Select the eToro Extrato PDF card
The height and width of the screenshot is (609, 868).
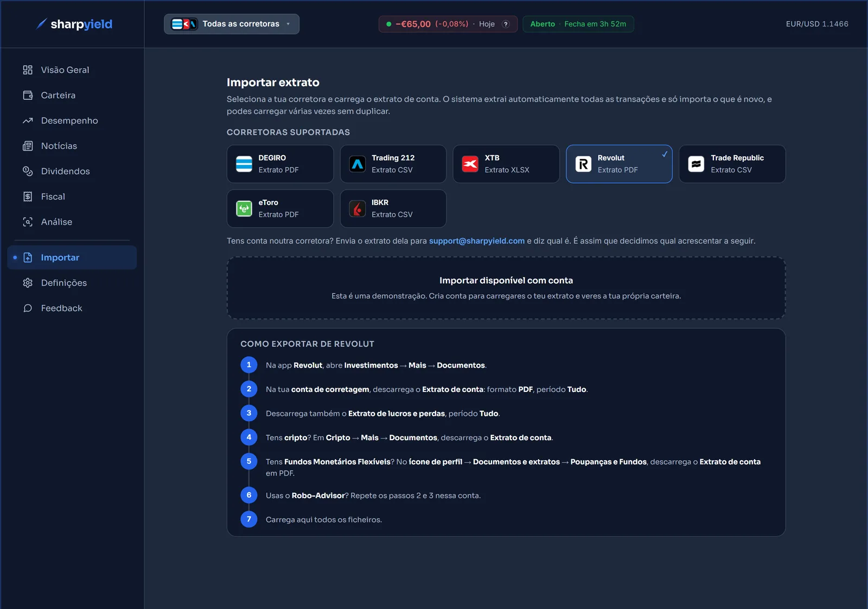[x=280, y=208]
